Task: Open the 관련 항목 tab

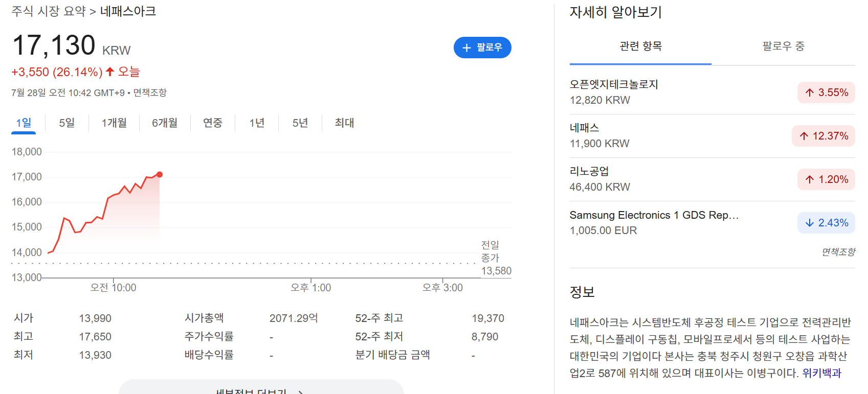Action: (640, 47)
